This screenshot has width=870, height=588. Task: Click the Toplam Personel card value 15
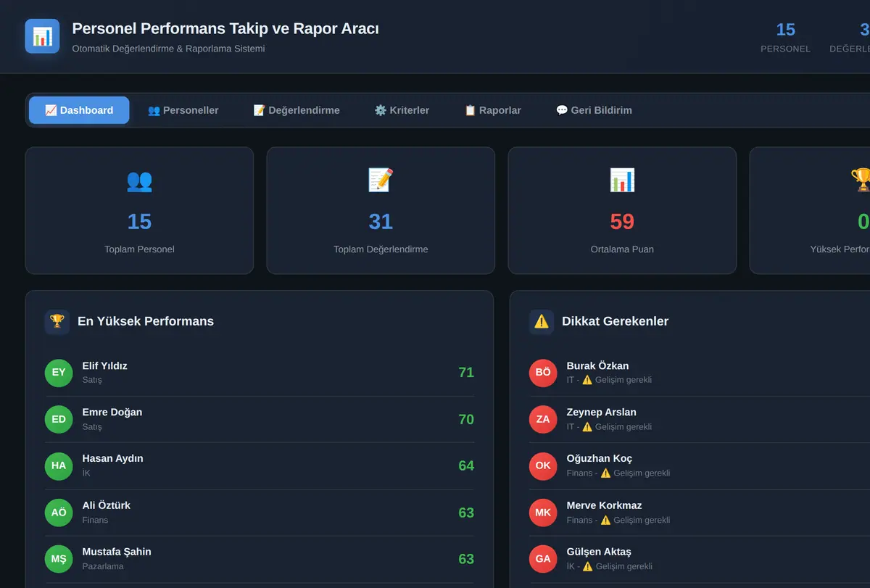[139, 221]
